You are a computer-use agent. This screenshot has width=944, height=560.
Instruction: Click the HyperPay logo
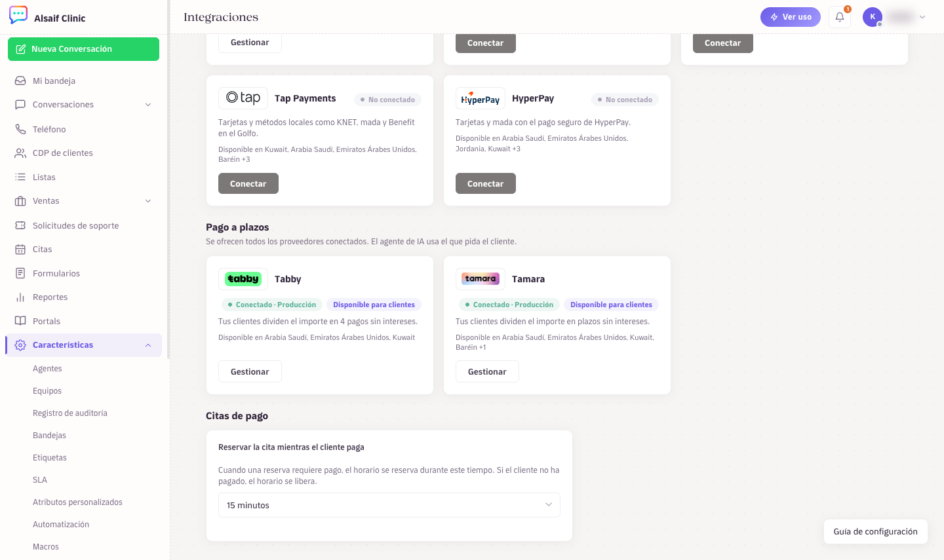(481, 98)
